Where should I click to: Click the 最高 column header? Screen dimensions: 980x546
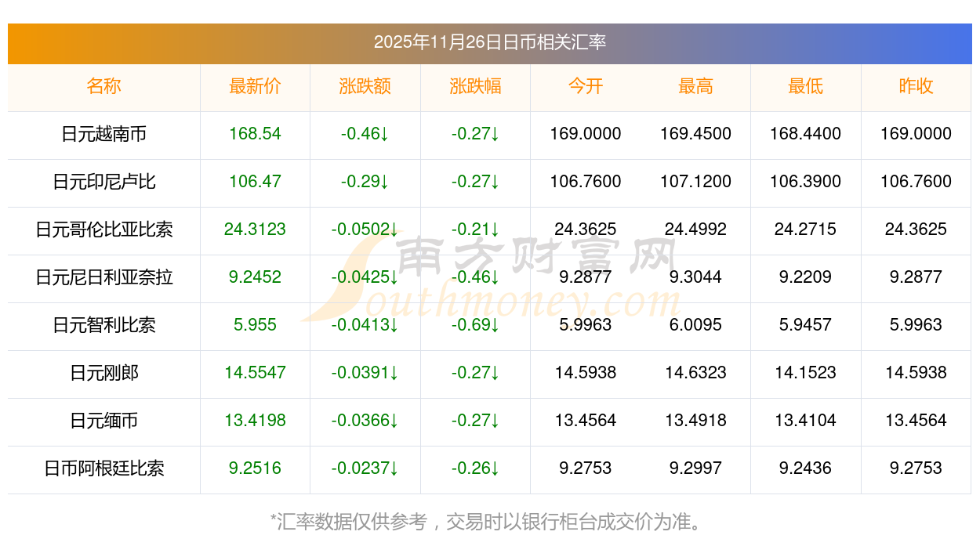(x=695, y=86)
